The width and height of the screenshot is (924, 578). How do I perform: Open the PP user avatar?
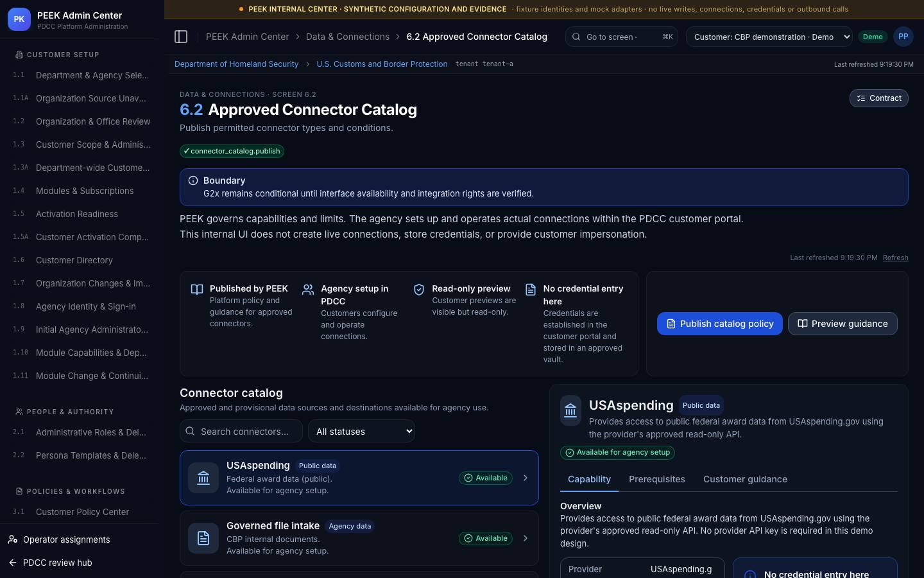903,37
